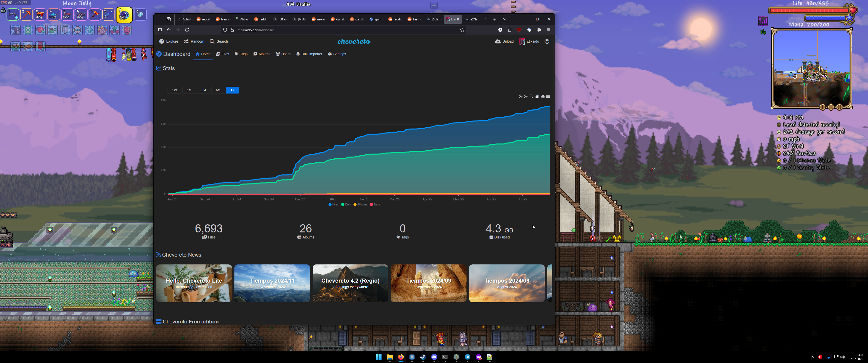
Task: Toggle the Firefox sidebar button
Action: pyautogui.click(x=160, y=30)
